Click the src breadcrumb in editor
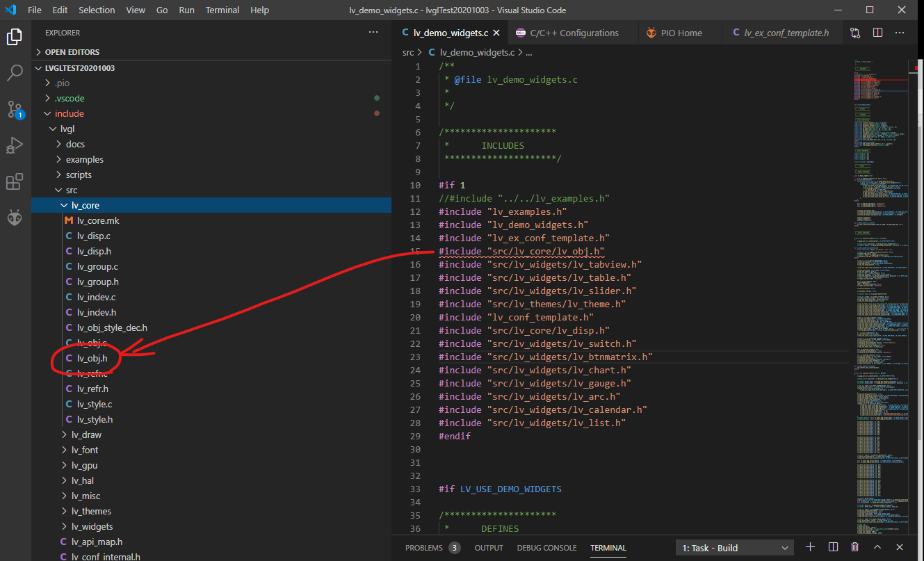Viewport: 924px width, 561px height. (x=408, y=52)
